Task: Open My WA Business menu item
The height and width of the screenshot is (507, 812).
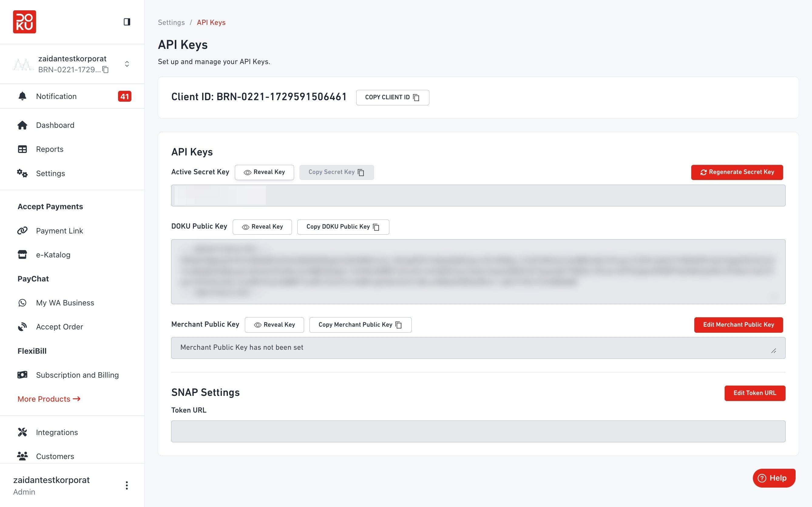Action: click(x=65, y=303)
